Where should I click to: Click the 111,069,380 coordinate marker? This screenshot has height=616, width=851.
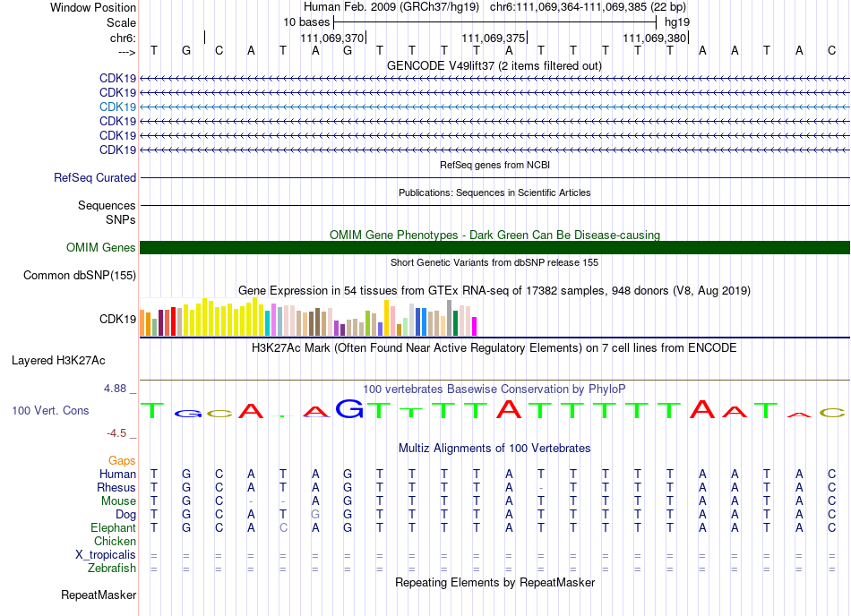coord(655,38)
